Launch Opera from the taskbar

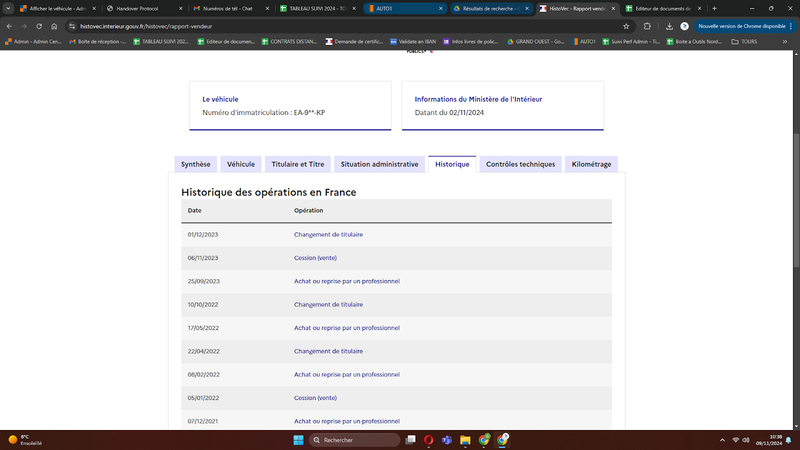pyautogui.click(x=429, y=440)
